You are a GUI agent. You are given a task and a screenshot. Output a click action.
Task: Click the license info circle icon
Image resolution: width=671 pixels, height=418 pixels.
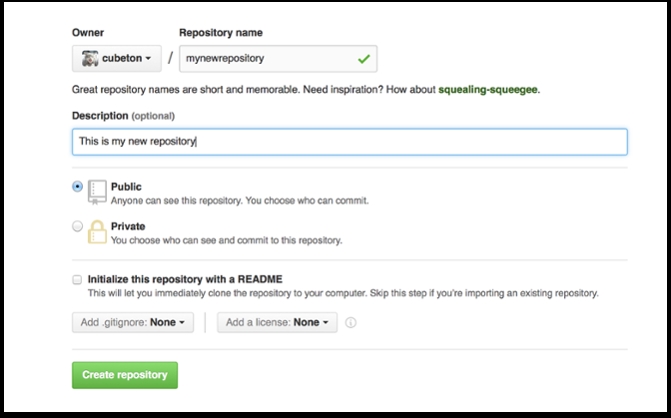tap(350, 323)
